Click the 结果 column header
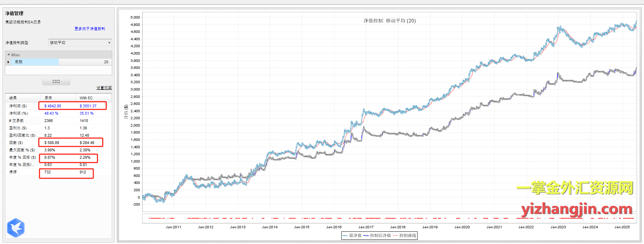Image resolution: width=644 pixels, height=244 pixels. tap(13, 98)
